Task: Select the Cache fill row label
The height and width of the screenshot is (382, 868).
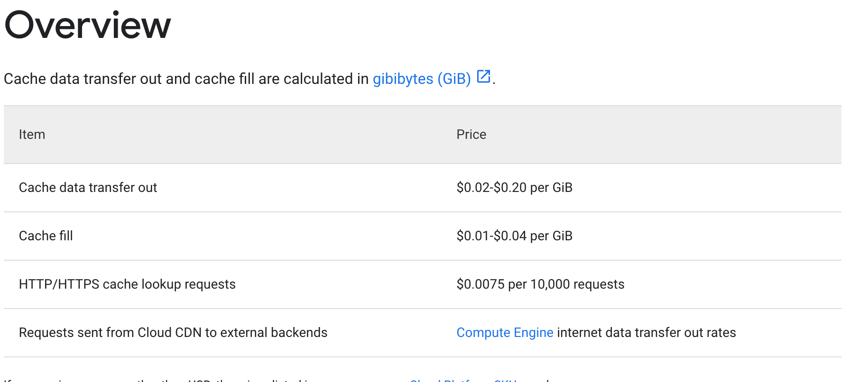Action: [x=46, y=236]
